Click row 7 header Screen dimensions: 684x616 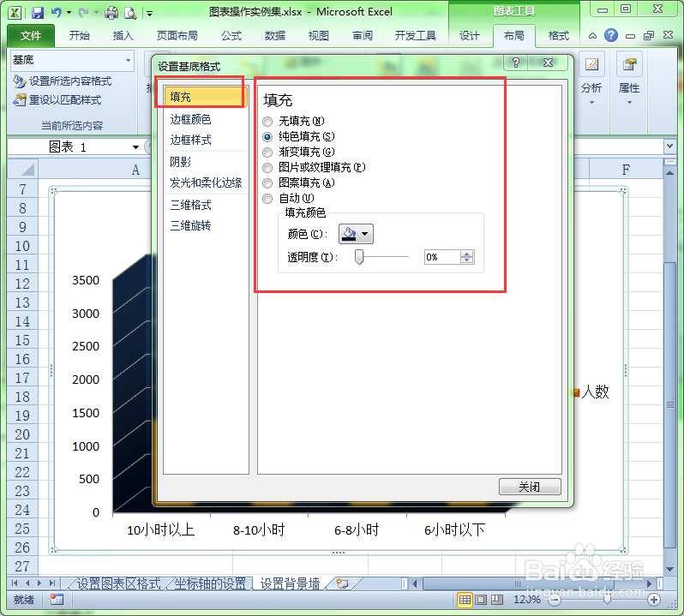tap(22, 190)
